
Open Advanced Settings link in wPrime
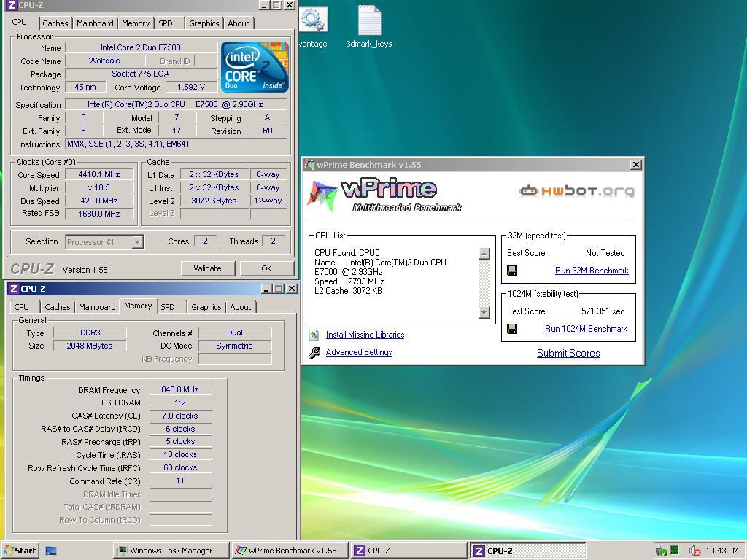(x=359, y=352)
